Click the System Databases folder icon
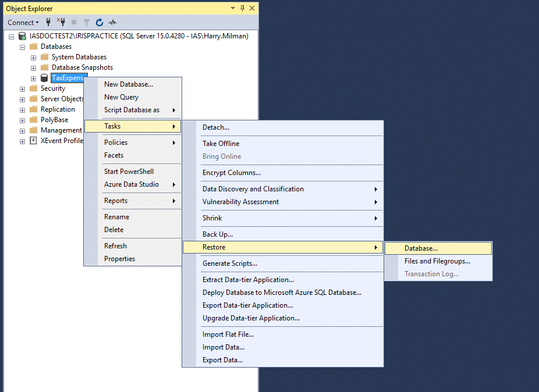 (44, 56)
